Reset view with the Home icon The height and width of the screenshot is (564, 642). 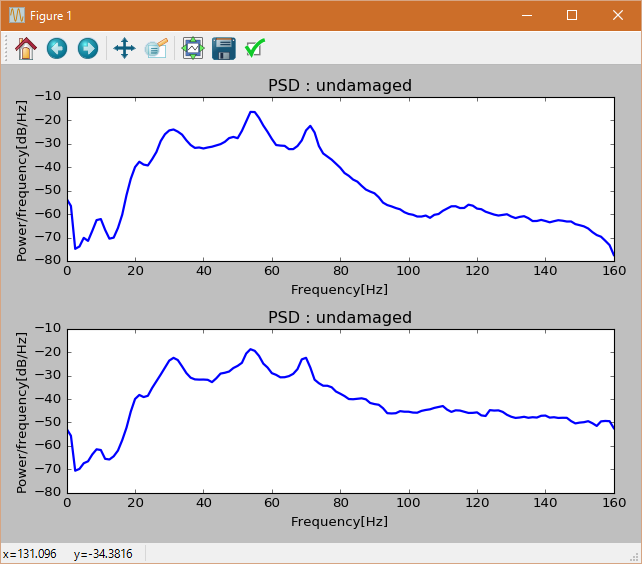(x=26, y=48)
